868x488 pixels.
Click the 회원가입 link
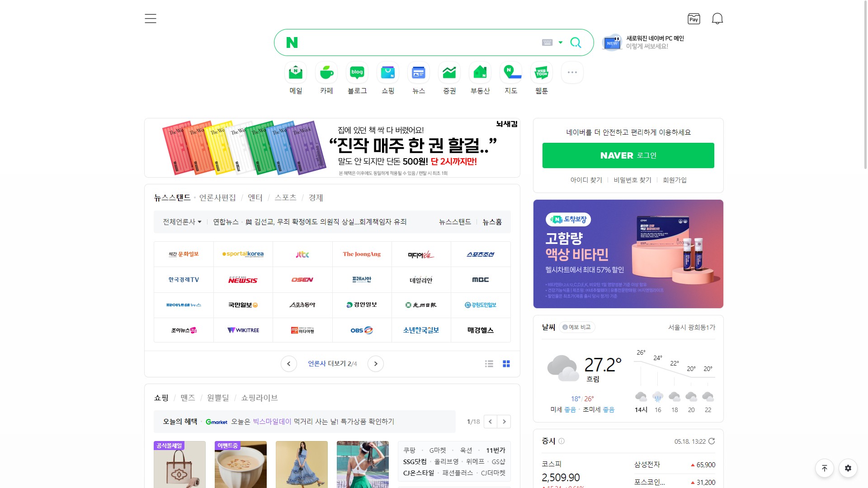tap(675, 180)
